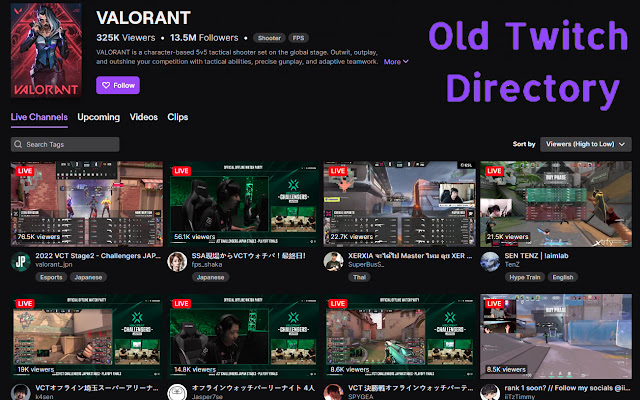Open Jasper7se stream thumbnail with 14.8K viewers
This screenshot has width=640, height=400.
click(243, 336)
